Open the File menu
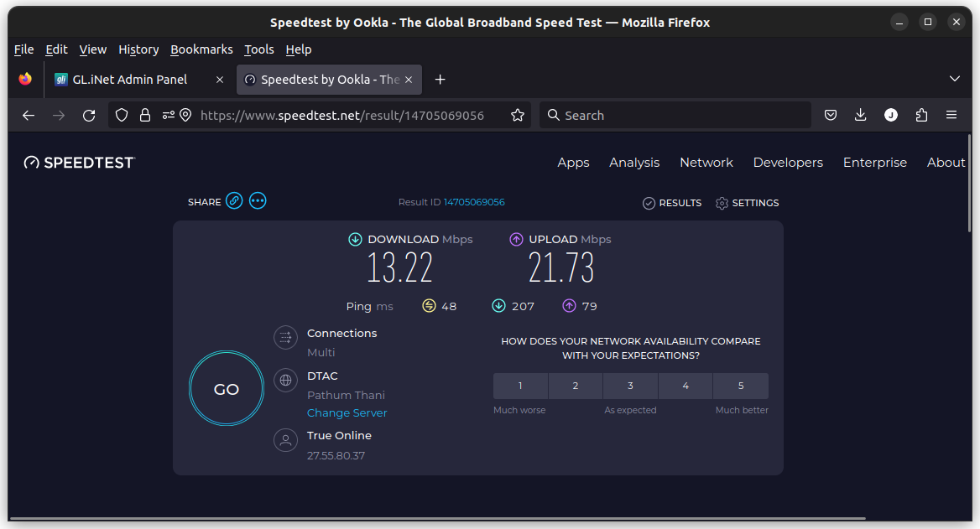The height and width of the screenshot is (529, 980). click(23, 49)
